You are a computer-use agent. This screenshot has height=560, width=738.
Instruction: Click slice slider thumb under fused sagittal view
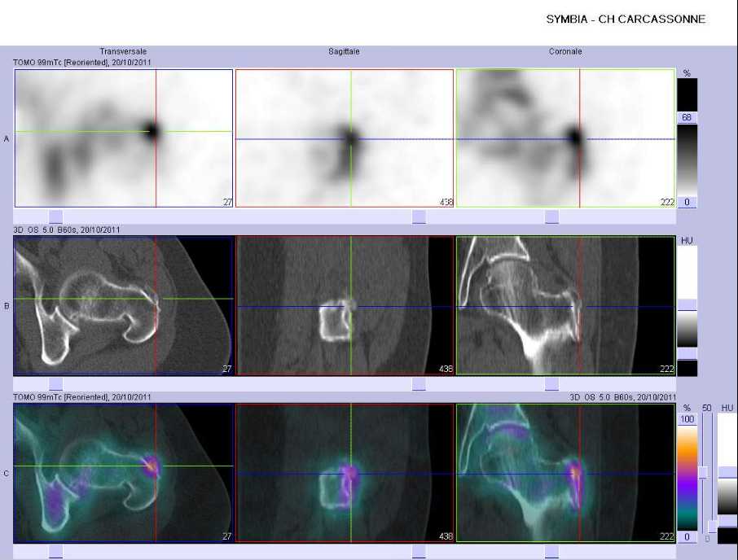419,552
